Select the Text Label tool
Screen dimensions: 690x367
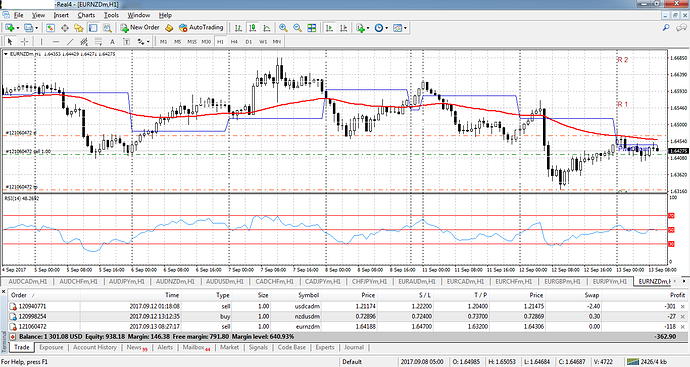coord(126,41)
